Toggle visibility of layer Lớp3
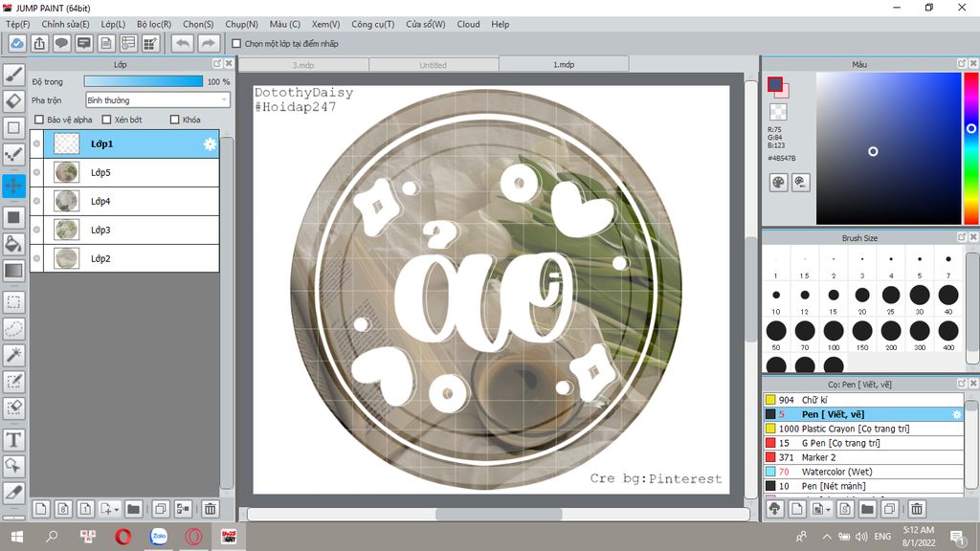Image resolution: width=980 pixels, height=551 pixels. click(x=37, y=230)
